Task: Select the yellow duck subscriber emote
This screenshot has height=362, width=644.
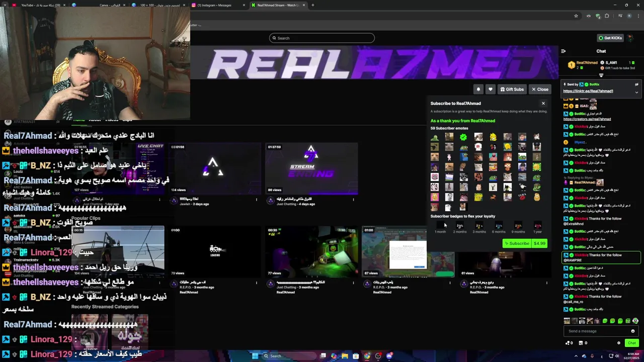Action: [493, 137]
